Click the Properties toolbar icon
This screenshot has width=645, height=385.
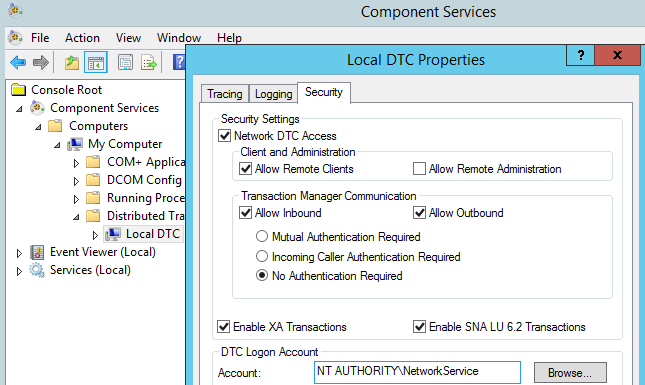pos(125,63)
